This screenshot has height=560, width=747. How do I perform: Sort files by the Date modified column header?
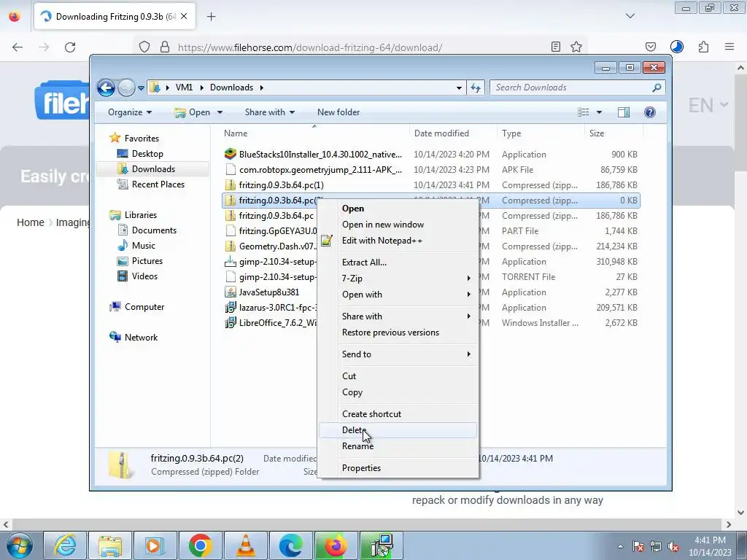452,133
